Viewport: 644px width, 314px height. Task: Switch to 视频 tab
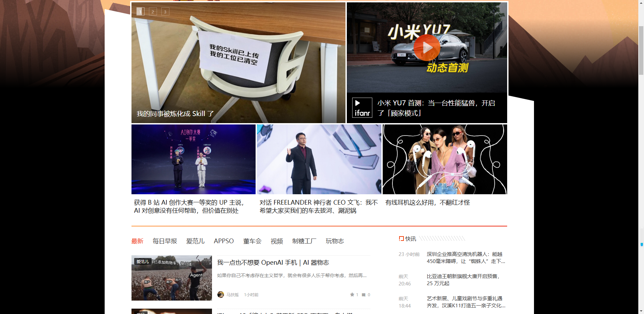tap(277, 241)
